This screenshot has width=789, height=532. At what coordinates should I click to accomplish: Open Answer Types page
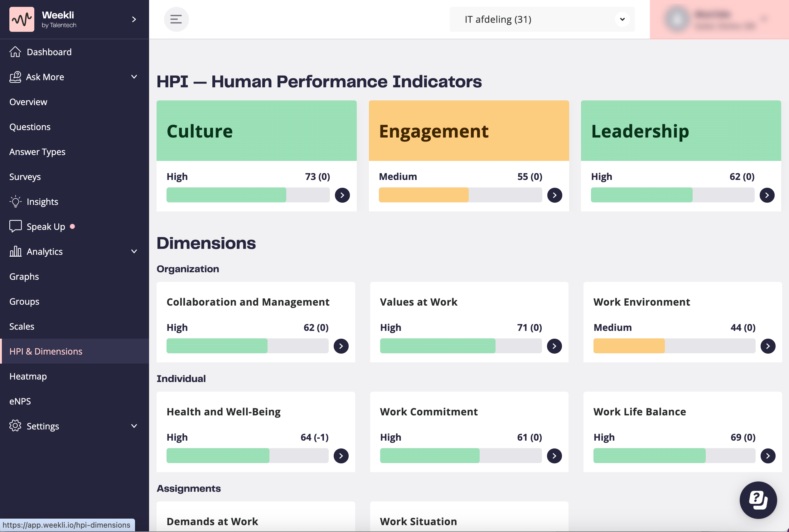click(37, 152)
